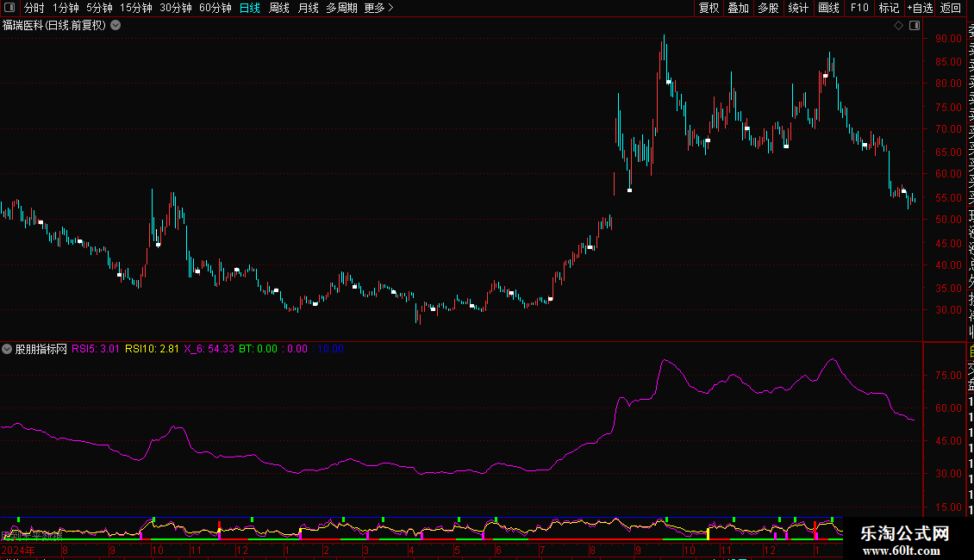This screenshot has height=560, width=974.
Task: Click the 2024年 label on the time axis
Action: click(x=18, y=550)
